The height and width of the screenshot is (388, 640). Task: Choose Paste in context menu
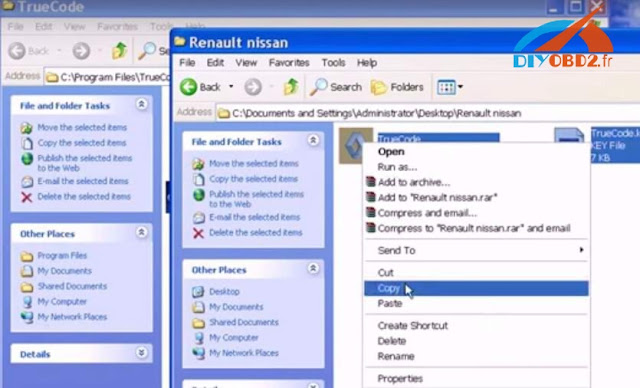[x=476, y=304]
